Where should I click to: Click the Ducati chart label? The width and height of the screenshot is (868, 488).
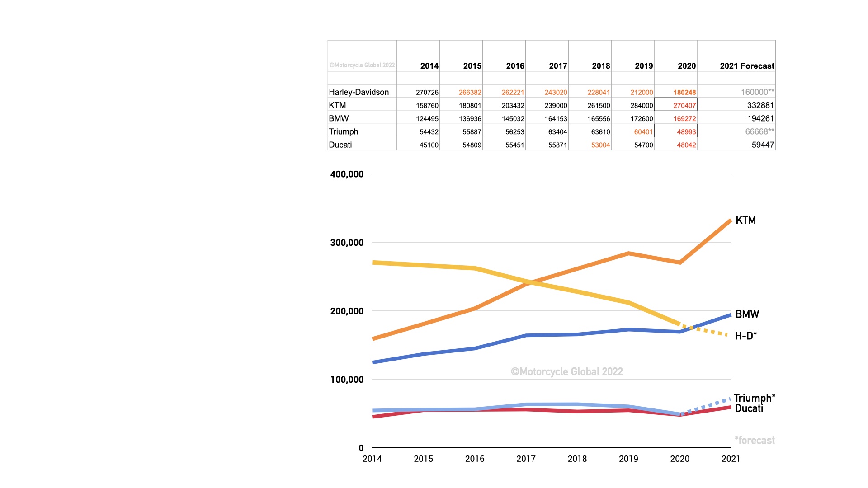coord(749,408)
